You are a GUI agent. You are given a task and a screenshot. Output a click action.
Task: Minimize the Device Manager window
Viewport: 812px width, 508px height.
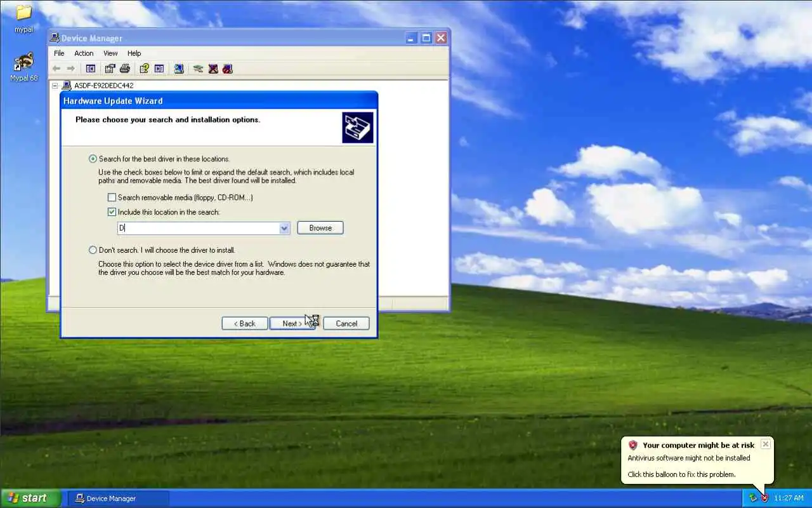(412, 38)
